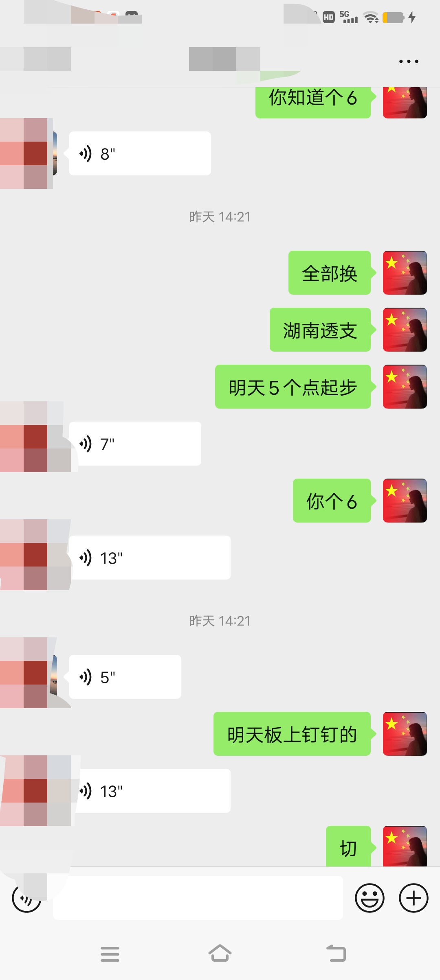440x980 pixels.
Task: Tap the emoji smiley icon
Action: (x=370, y=897)
